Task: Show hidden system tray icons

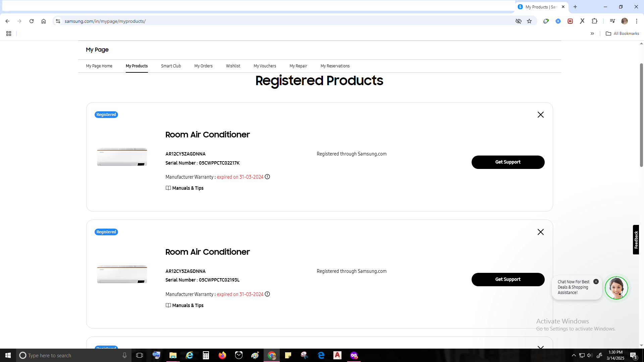Action: (574, 355)
